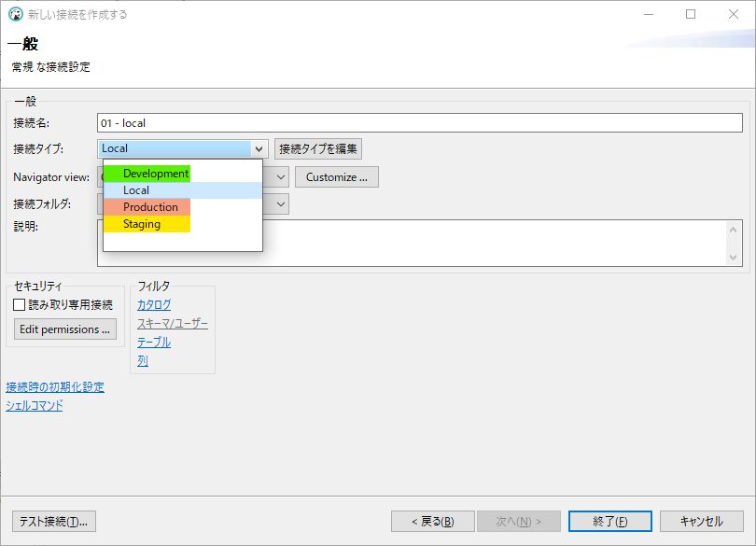Open the シェルコマンド link
Screen dimensions: 756x546
(35, 406)
